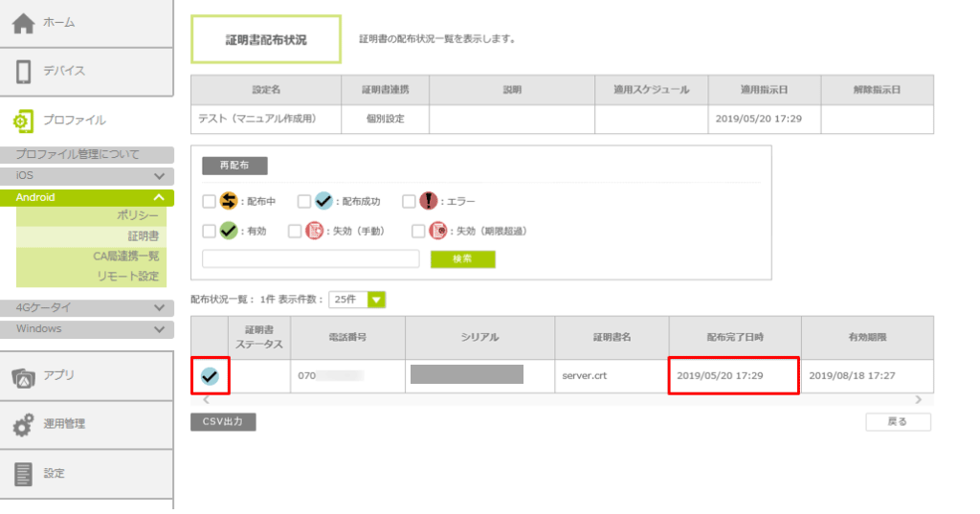Enable the 配布中 filter checkbox

coord(209,202)
